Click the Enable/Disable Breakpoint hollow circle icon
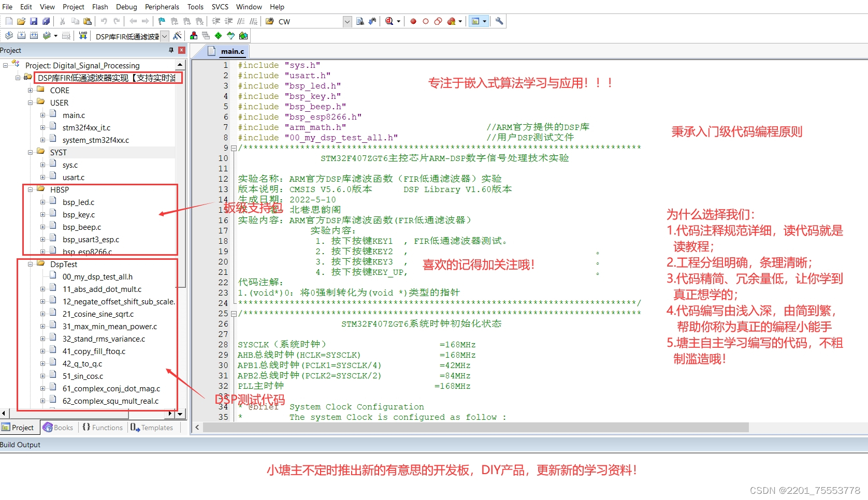Screen dimensions: 868x500 pos(426,21)
